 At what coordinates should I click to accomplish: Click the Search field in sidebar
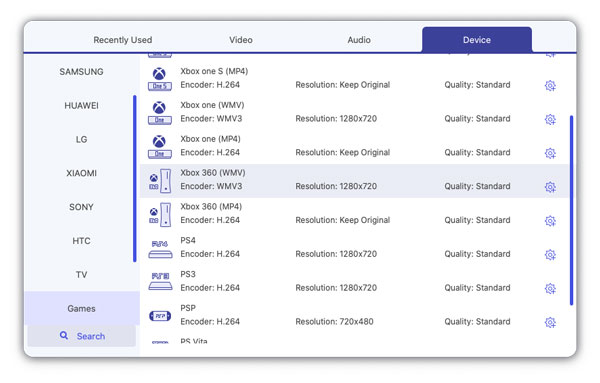coord(82,336)
